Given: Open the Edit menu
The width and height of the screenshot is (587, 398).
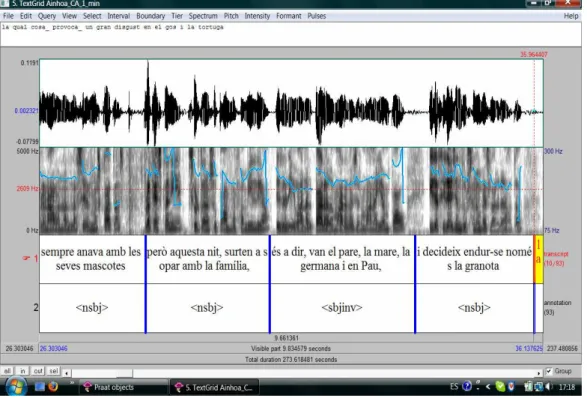Looking at the screenshot, I should (26, 16).
